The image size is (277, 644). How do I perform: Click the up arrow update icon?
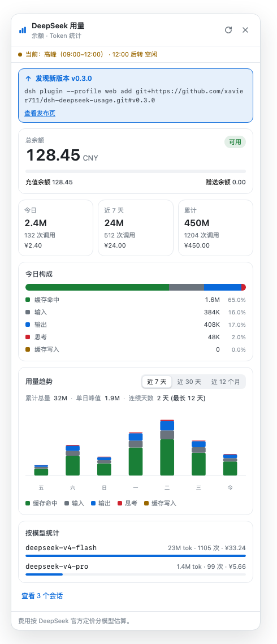point(28,79)
